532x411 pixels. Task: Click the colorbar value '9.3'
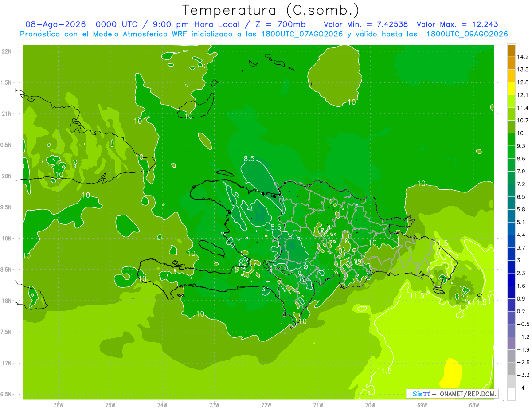(x=522, y=146)
